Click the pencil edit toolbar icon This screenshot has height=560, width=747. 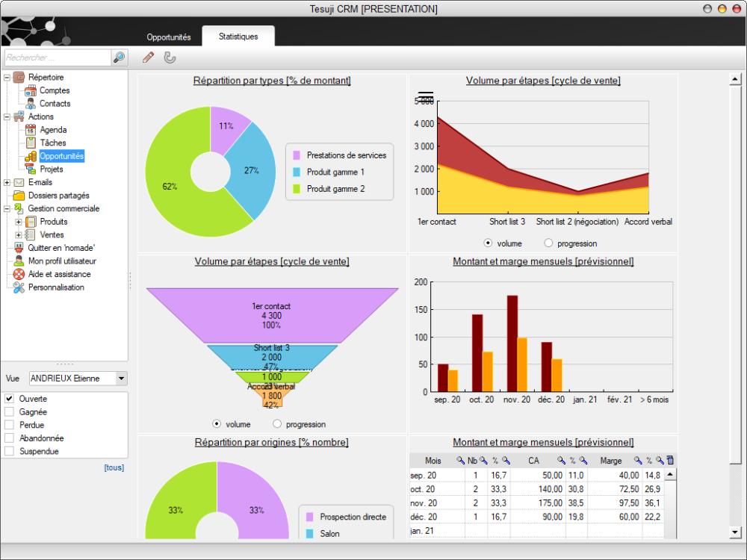click(148, 57)
